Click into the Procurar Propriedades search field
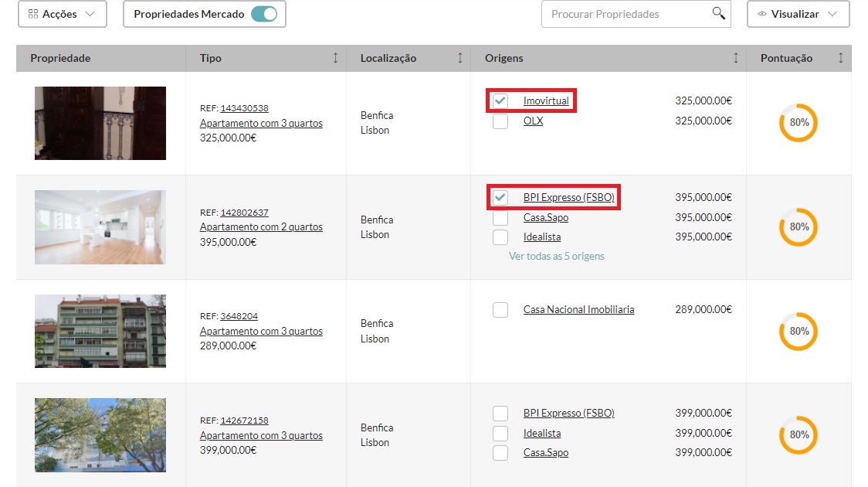 tap(626, 14)
